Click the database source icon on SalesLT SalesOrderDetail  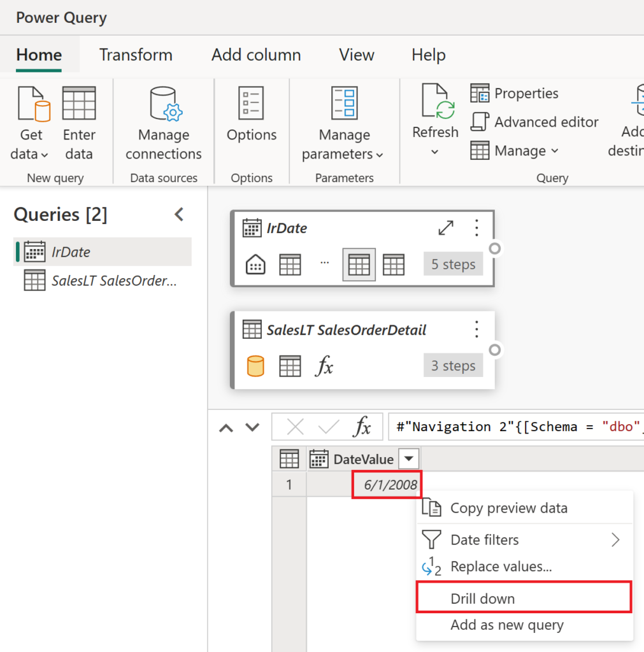pyautogui.click(x=255, y=365)
